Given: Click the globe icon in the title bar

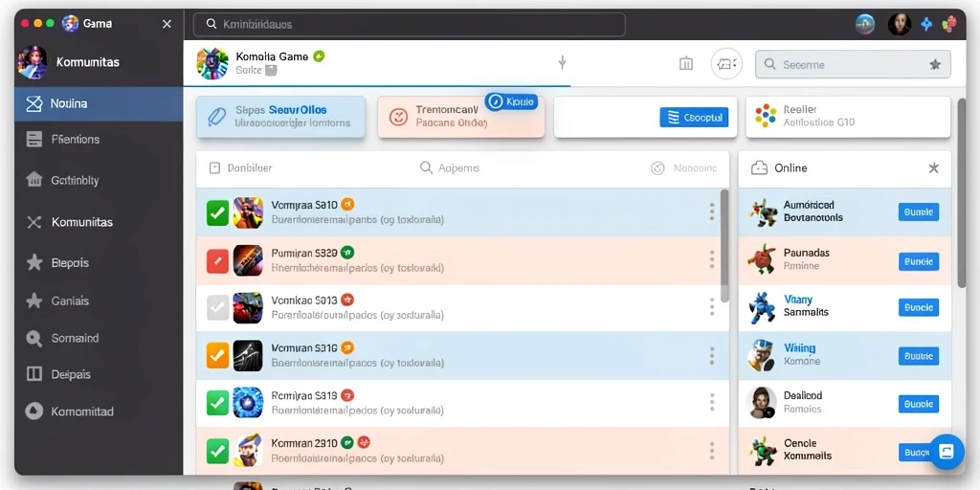Looking at the screenshot, I should 865,24.
